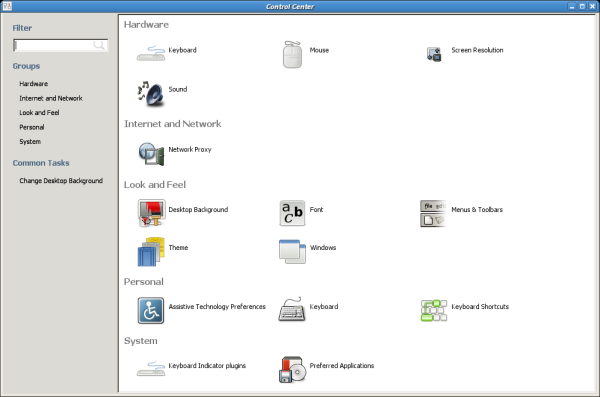Click the Theme label text
The image size is (600, 397).
[178, 248]
